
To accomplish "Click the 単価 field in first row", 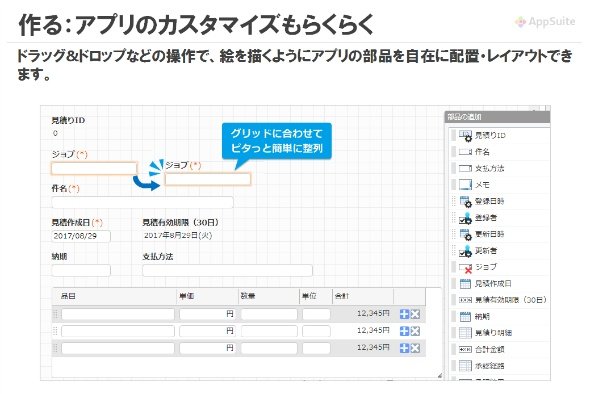I will pos(207,314).
